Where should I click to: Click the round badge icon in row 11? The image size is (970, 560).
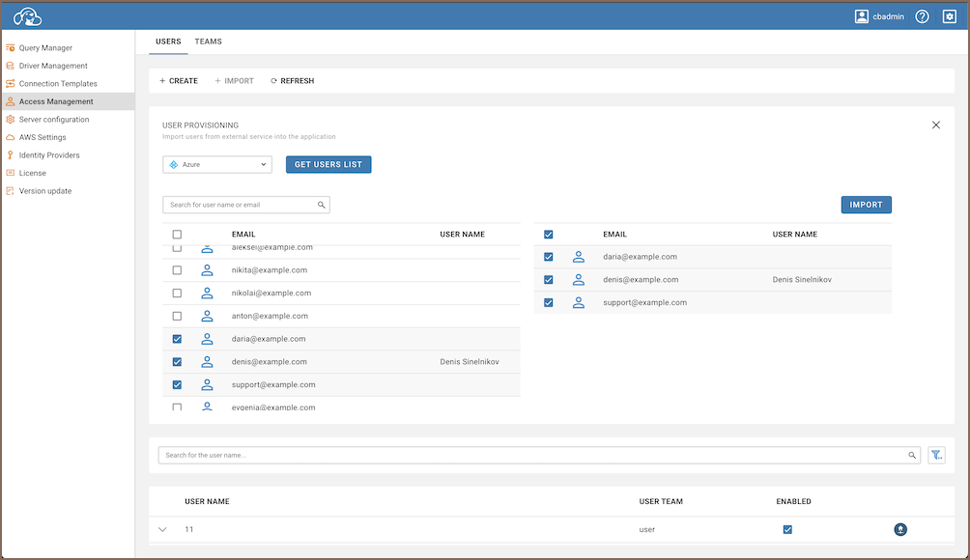click(900, 529)
